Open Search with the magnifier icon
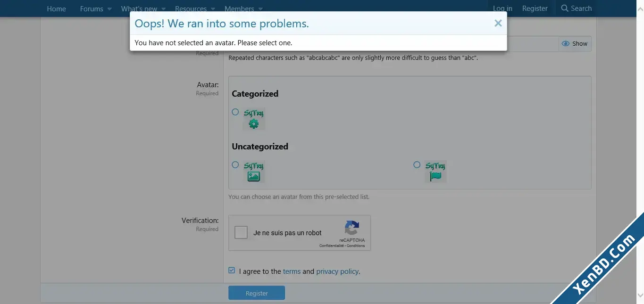644x304 pixels. point(576,8)
